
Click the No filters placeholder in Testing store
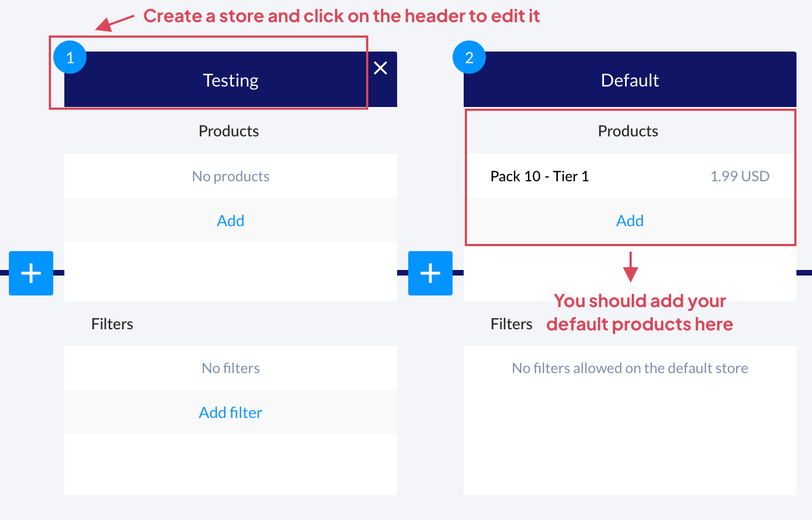point(230,368)
